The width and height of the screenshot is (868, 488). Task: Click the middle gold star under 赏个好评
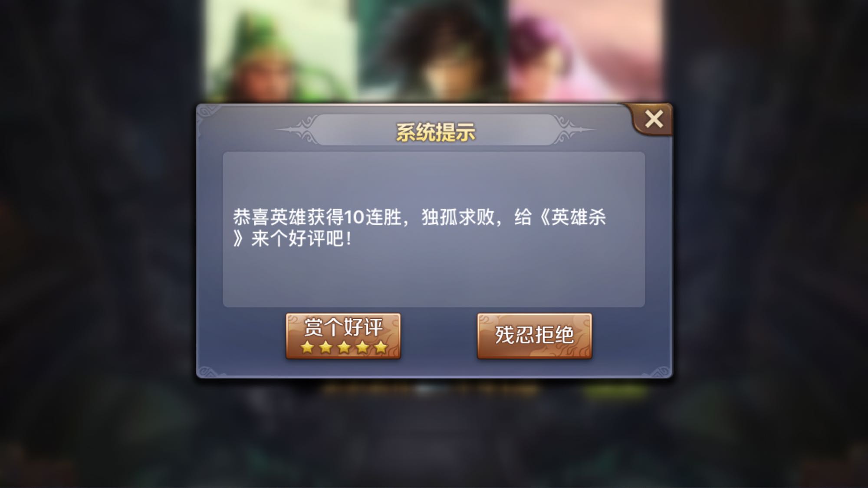click(x=344, y=347)
